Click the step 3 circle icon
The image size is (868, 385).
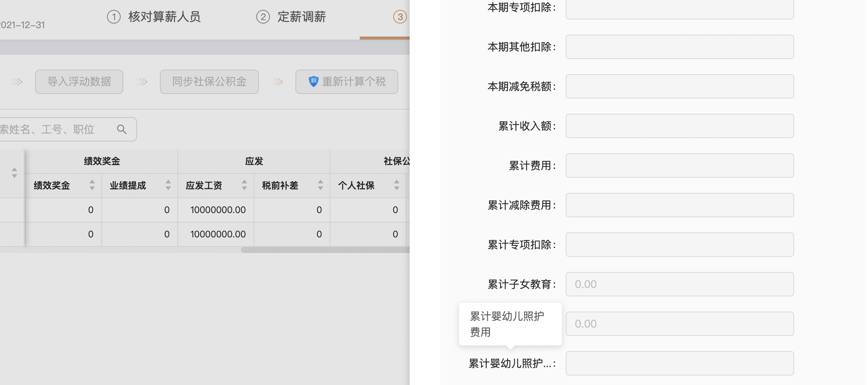pyautogui.click(x=400, y=17)
